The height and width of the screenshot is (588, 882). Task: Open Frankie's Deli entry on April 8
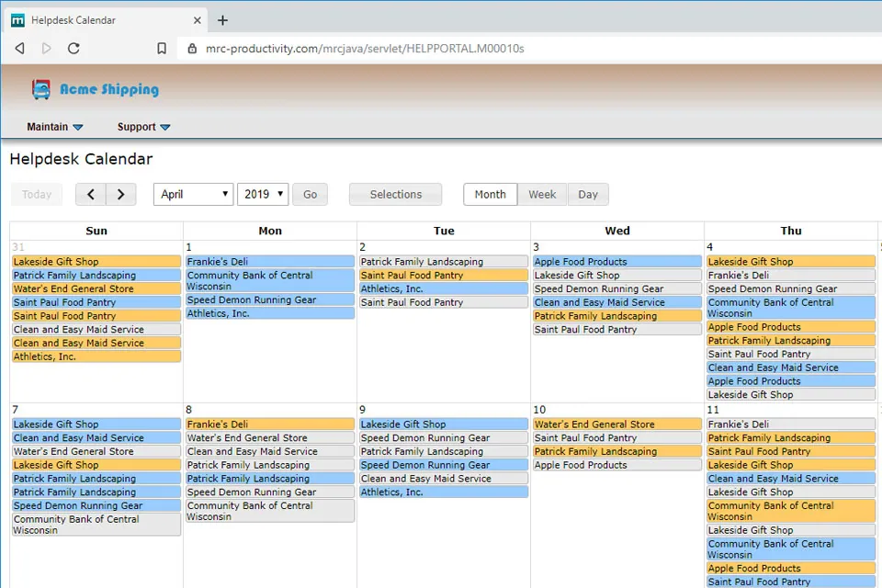click(x=270, y=424)
